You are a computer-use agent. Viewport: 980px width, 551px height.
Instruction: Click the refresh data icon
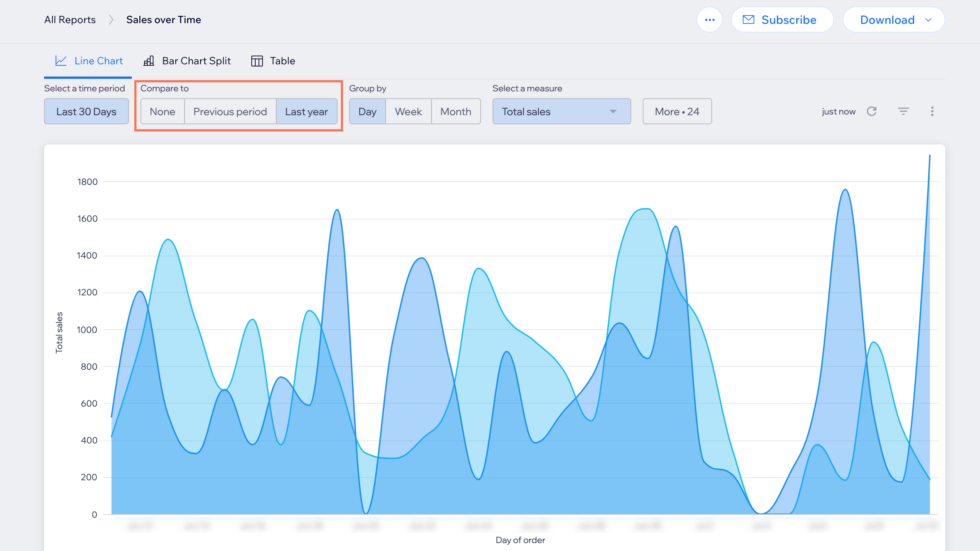(x=872, y=111)
